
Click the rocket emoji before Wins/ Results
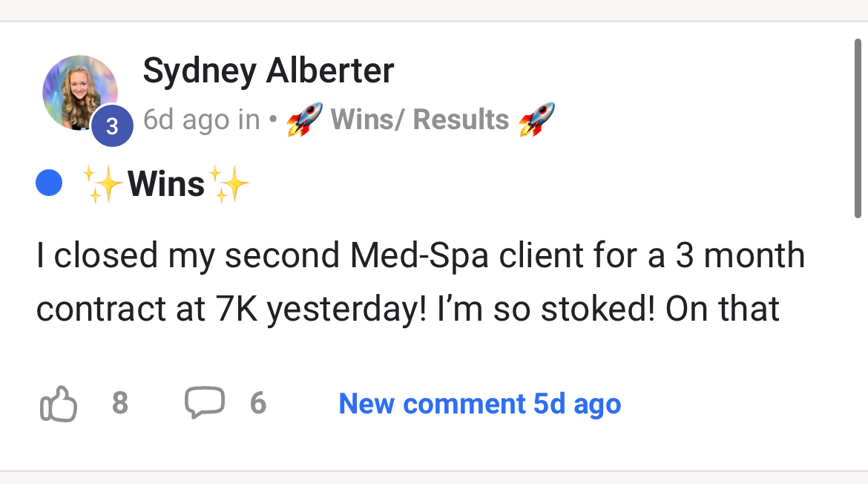pos(305,120)
